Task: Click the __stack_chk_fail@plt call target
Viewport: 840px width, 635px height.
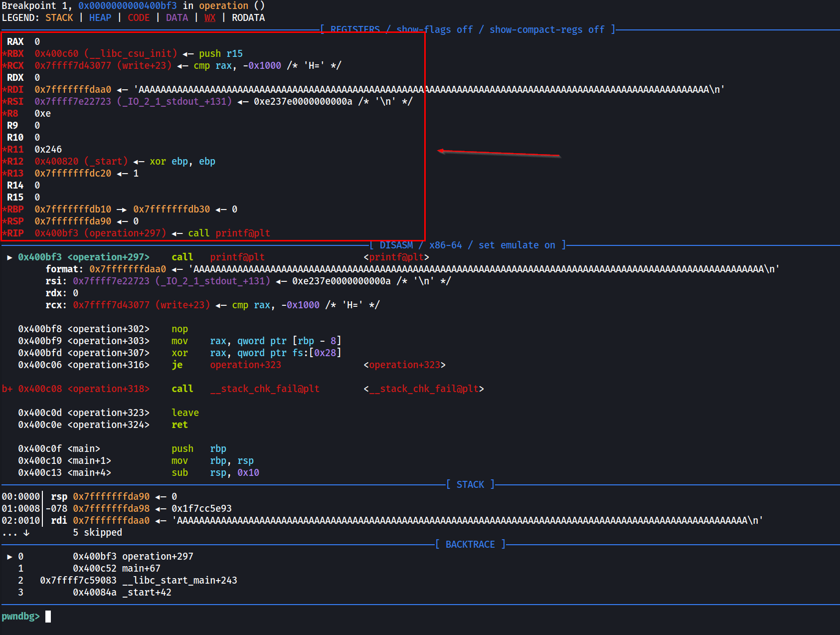Action: pyautogui.click(x=264, y=389)
